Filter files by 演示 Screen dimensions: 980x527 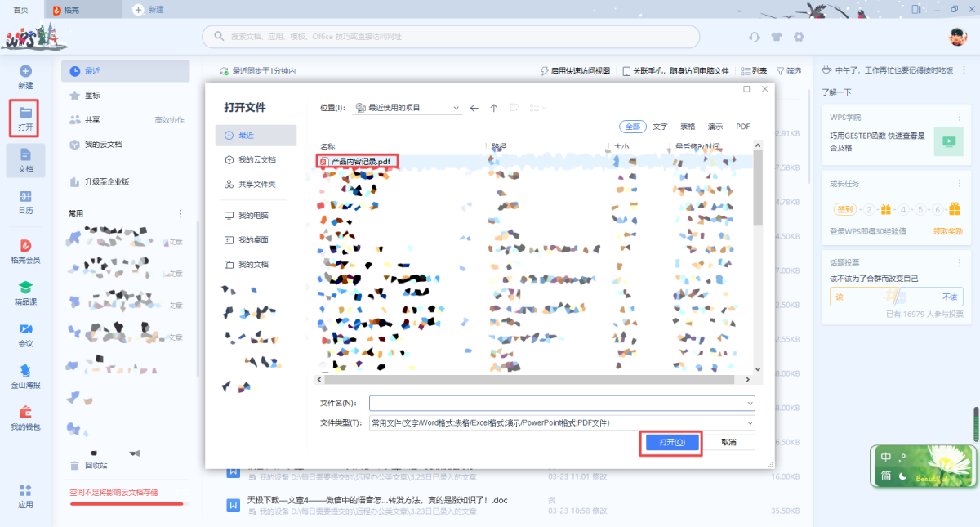click(715, 127)
